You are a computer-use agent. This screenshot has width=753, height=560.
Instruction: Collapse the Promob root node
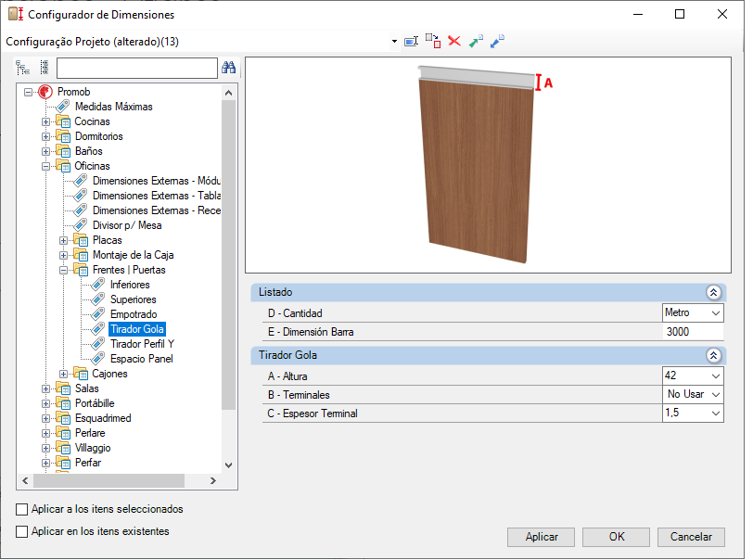pyautogui.click(x=29, y=92)
